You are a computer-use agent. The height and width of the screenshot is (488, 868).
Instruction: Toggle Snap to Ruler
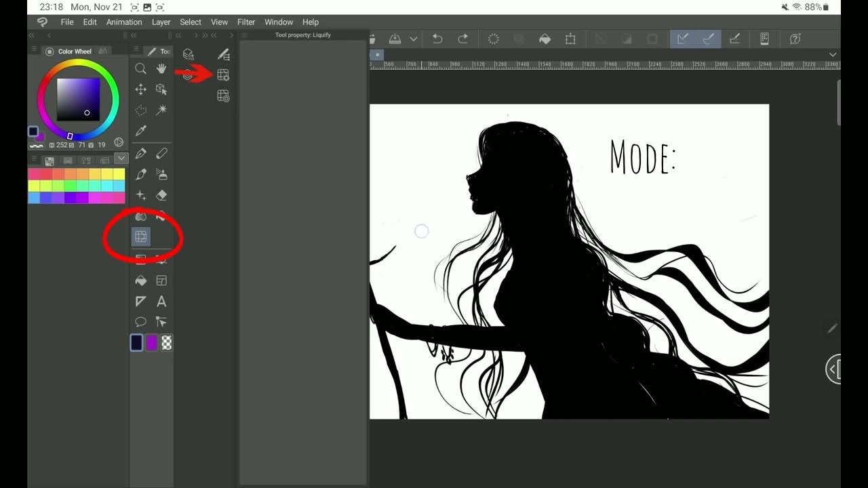pyautogui.click(x=683, y=39)
